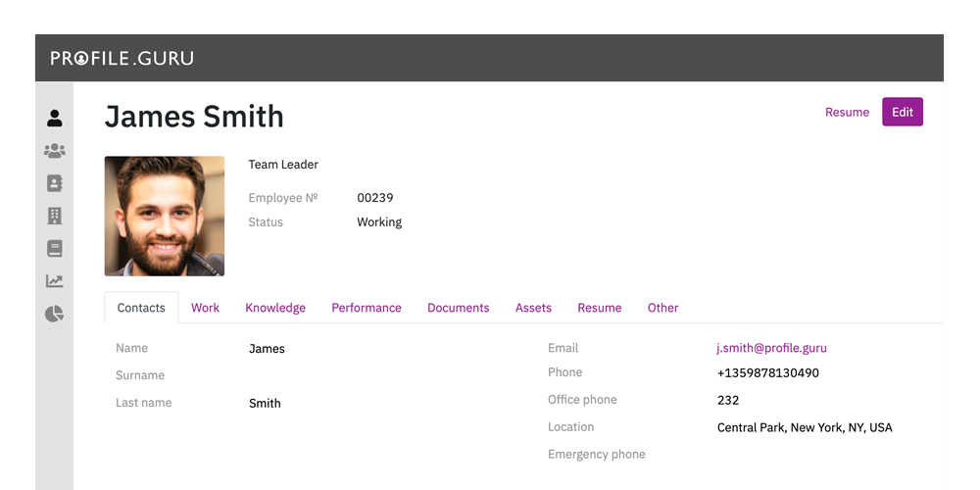The height and width of the screenshot is (490, 980).
Task: Open the pie chart sidebar icon
Action: [x=55, y=314]
